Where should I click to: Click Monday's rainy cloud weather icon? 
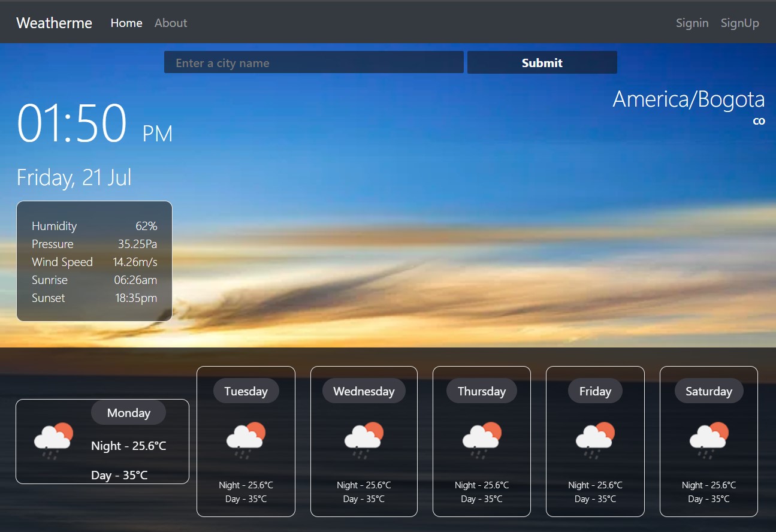54,441
